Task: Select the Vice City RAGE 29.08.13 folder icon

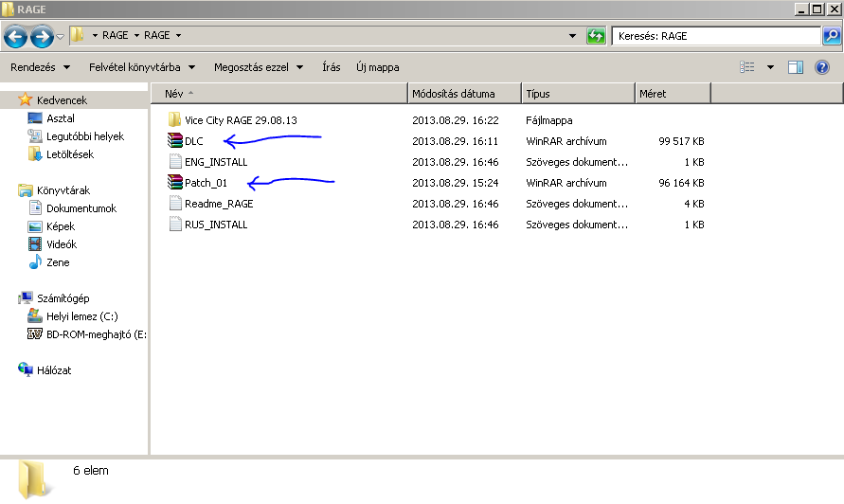Action: click(174, 119)
